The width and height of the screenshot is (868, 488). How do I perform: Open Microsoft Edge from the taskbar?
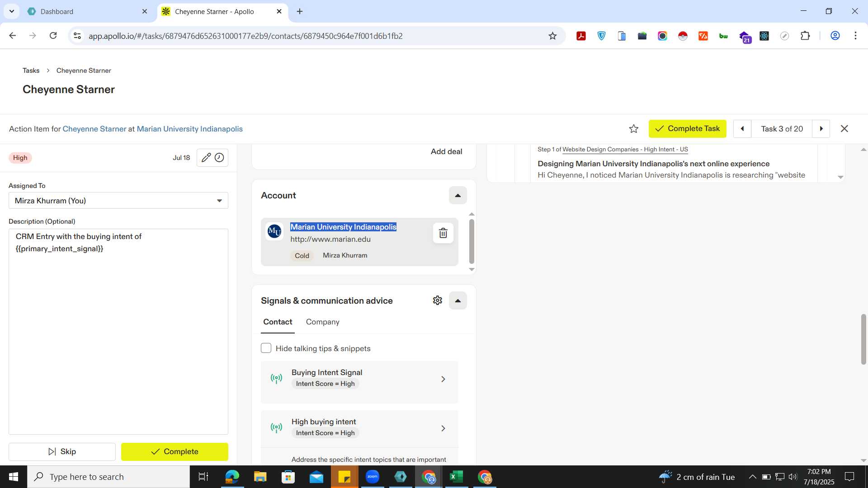pos(232,477)
